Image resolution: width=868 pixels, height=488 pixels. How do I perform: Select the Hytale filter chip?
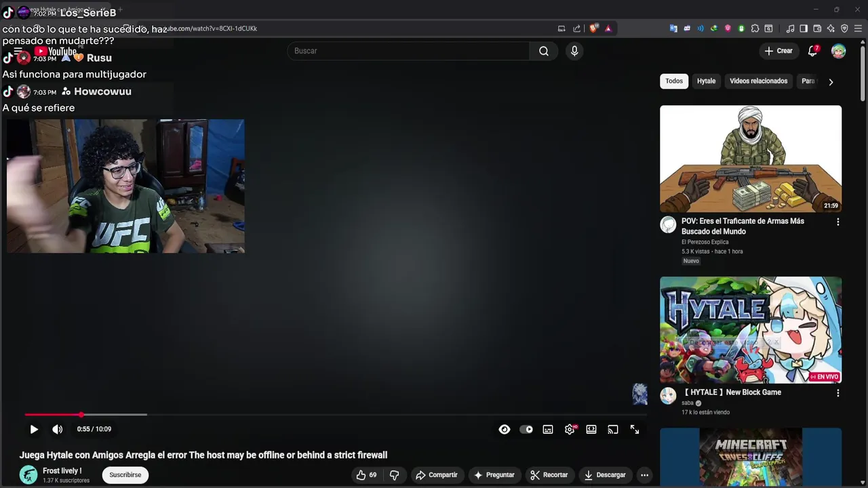706,81
